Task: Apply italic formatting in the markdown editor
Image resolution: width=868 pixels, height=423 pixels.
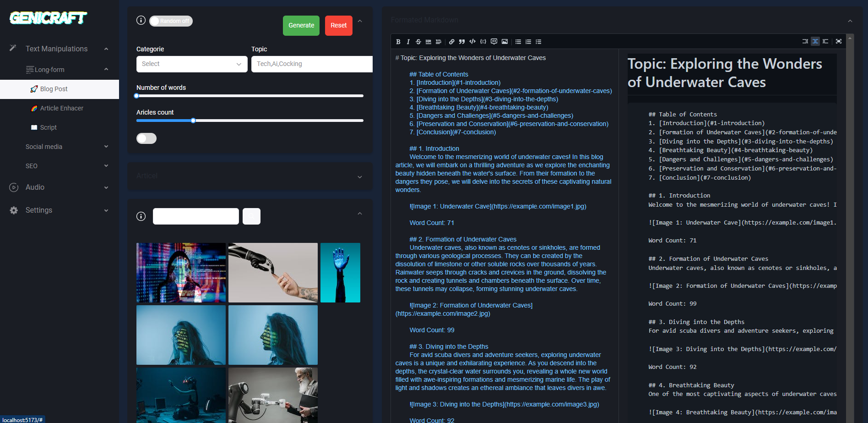Action: coord(408,42)
